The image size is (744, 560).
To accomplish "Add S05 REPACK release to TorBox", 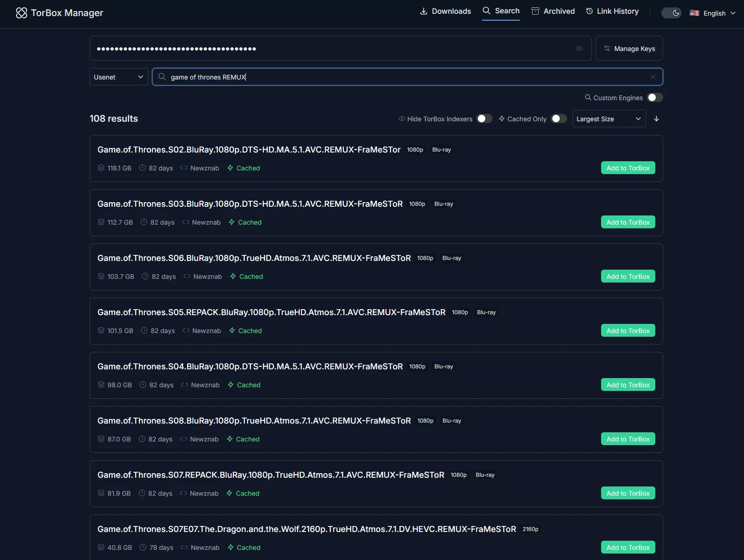I will (x=628, y=330).
